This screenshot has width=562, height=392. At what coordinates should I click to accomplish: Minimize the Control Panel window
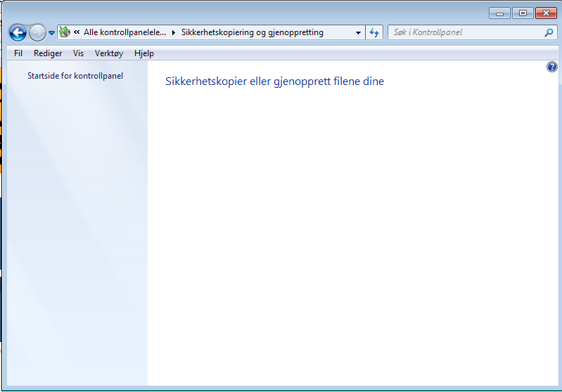(499, 13)
